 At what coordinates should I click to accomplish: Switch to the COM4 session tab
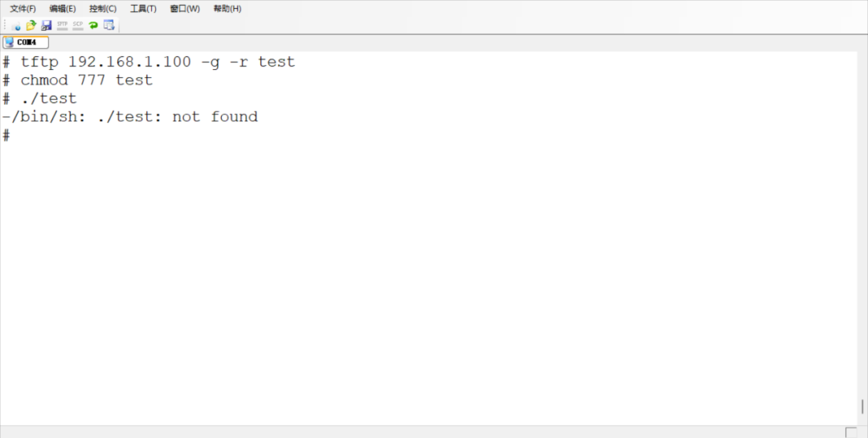[26, 43]
